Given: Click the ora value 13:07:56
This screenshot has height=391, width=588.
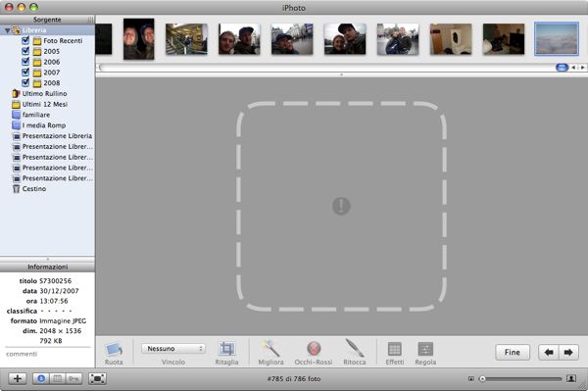Looking at the screenshot, I should [x=54, y=301].
